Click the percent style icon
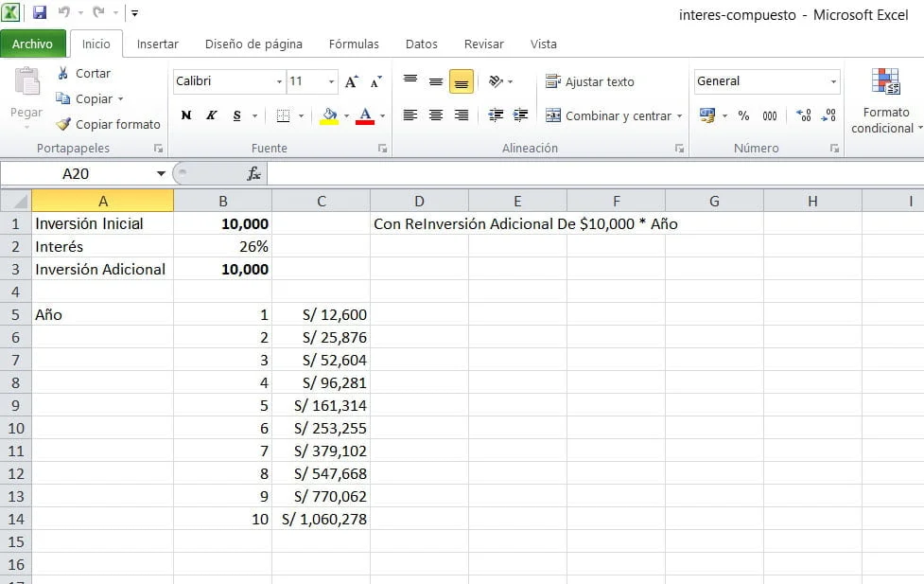Viewport: 924px width, 584px height. [743, 115]
